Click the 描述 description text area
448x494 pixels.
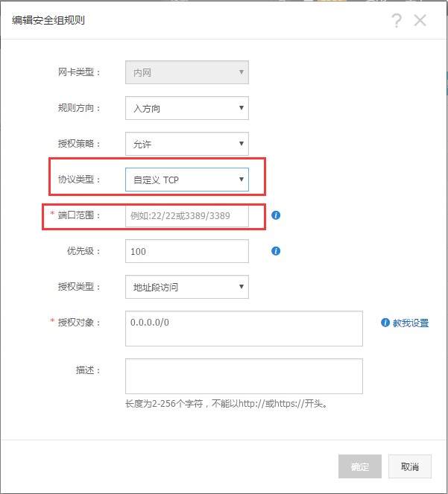click(x=244, y=376)
